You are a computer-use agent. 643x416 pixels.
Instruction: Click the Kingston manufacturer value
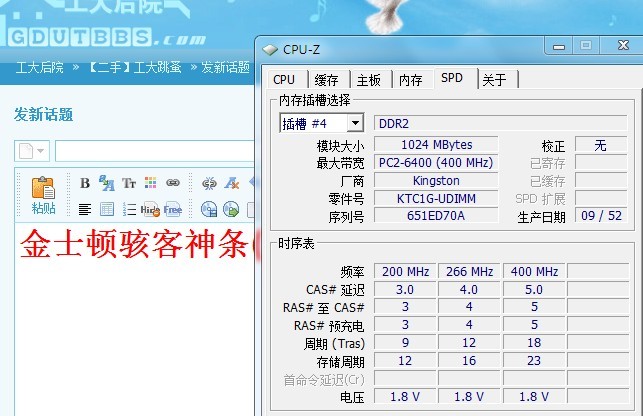tap(436, 181)
